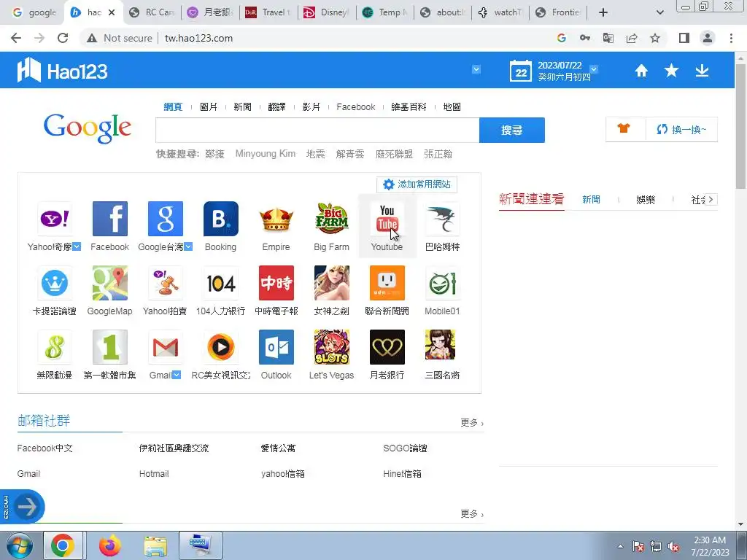Click the 換一換 refresh button
The width and height of the screenshot is (747, 560).
coord(682,130)
